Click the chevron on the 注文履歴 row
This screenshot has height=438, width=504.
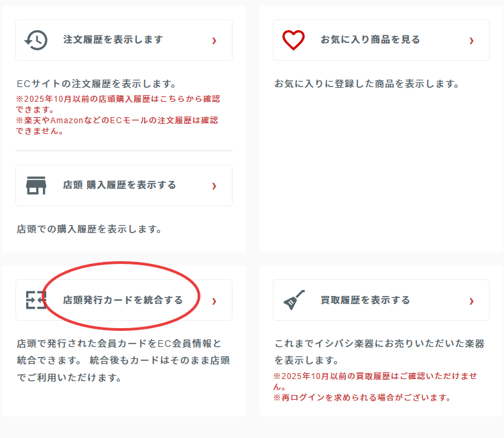tap(214, 41)
